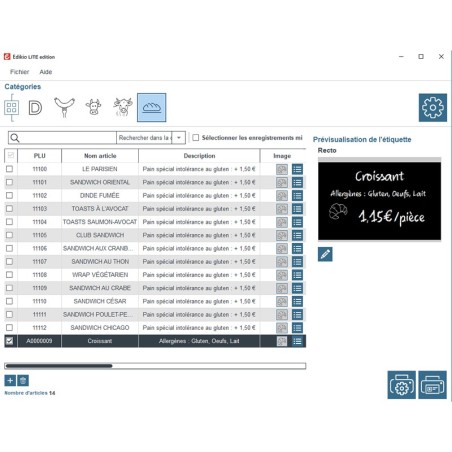Select the 'TOASTS SAUMON-AVOCAT' name cell
452x452 pixels.
click(100, 222)
